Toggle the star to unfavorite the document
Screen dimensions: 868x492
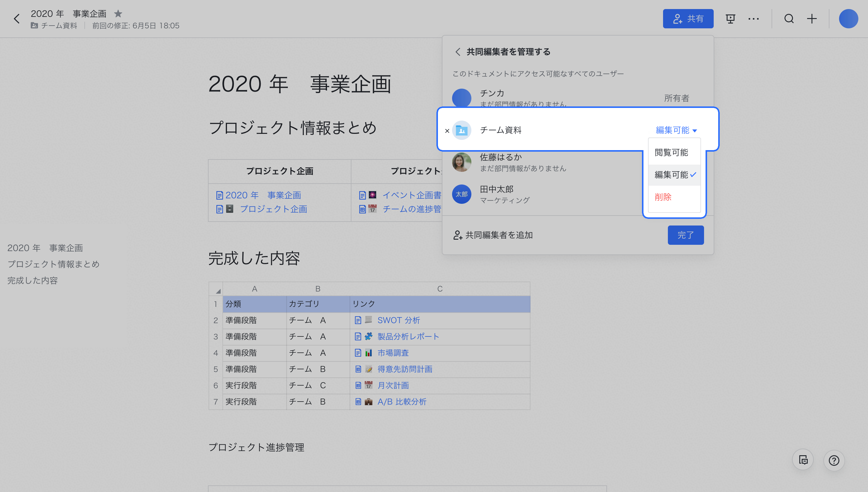[x=118, y=14]
